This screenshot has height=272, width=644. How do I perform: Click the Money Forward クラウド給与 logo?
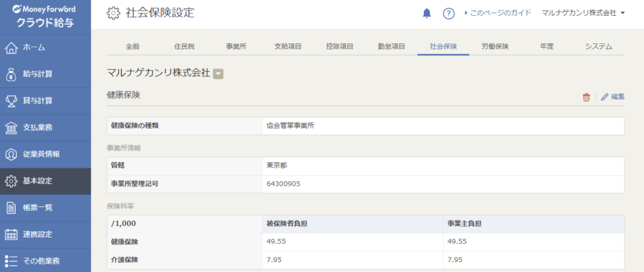coord(45,14)
